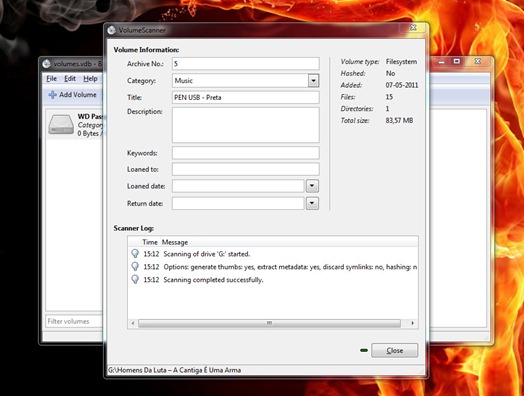This screenshot has height=396, width=524.
Task: Click the scanner log scroll right arrow
Action: [412, 323]
